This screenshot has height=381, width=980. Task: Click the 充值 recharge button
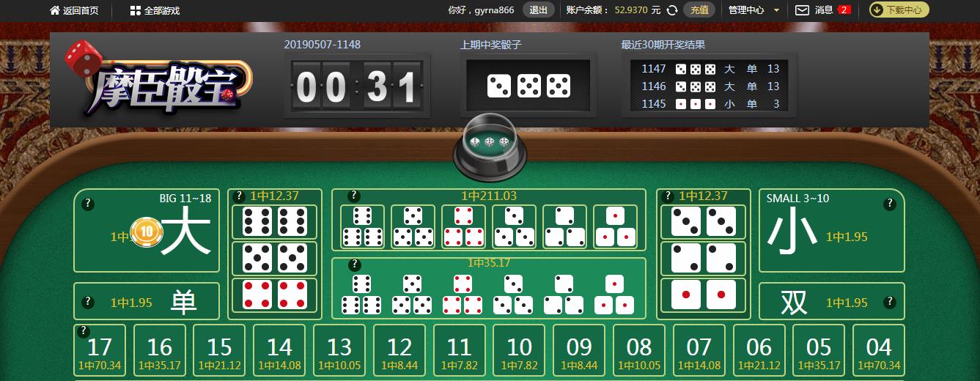click(699, 10)
